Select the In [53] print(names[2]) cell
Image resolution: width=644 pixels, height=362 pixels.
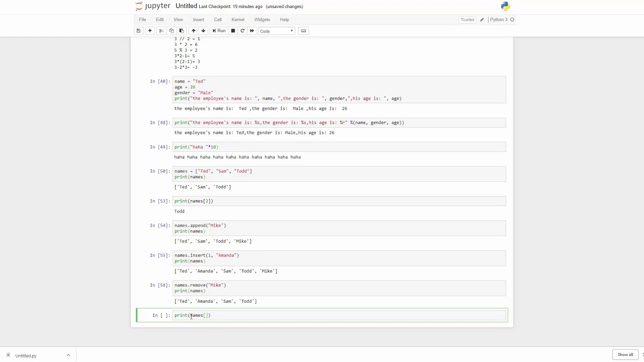click(339, 201)
